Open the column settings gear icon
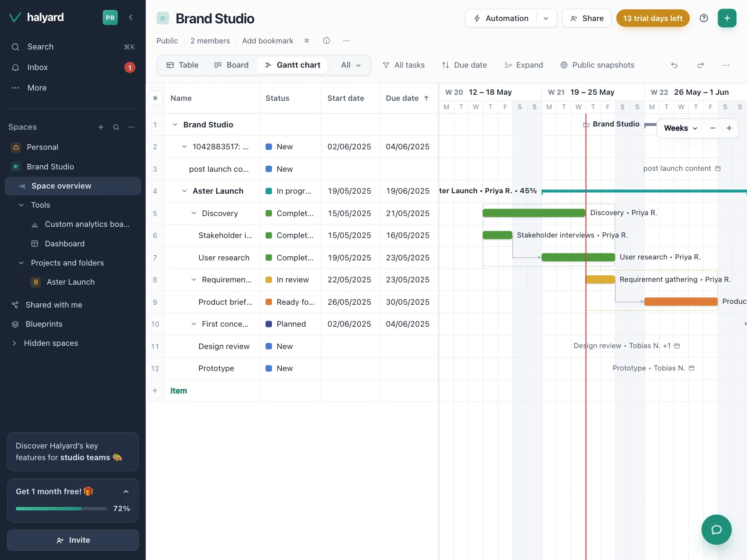Screen dimensions: 747x560 click(155, 98)
